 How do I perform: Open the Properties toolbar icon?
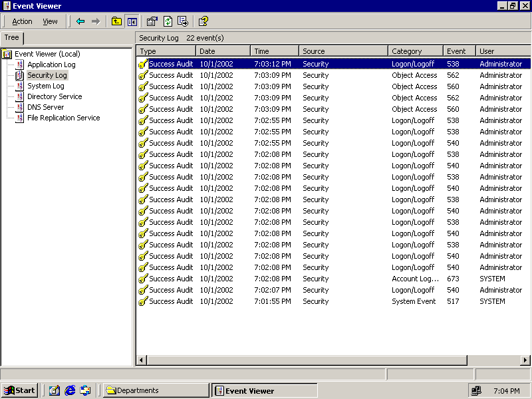tap(152, 21)
